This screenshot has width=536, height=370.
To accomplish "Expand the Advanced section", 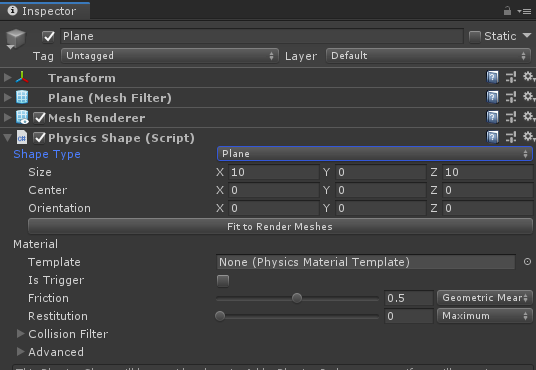I will (x=21, y=351).
